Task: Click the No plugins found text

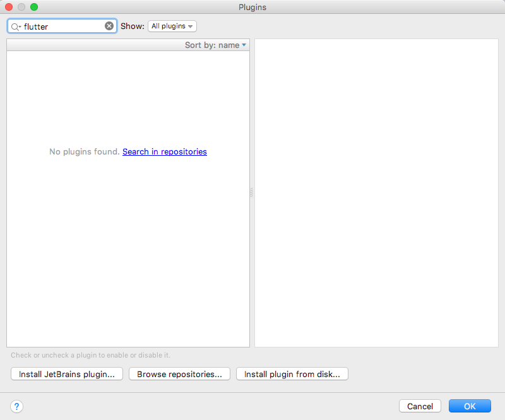Action: pyautogui.click(x=85, y=151)
